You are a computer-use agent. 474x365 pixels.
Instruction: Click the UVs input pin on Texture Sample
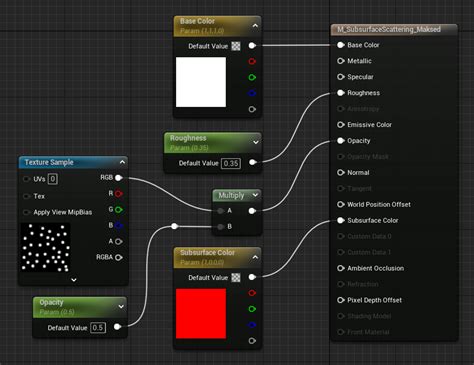(x=26, y=179)
